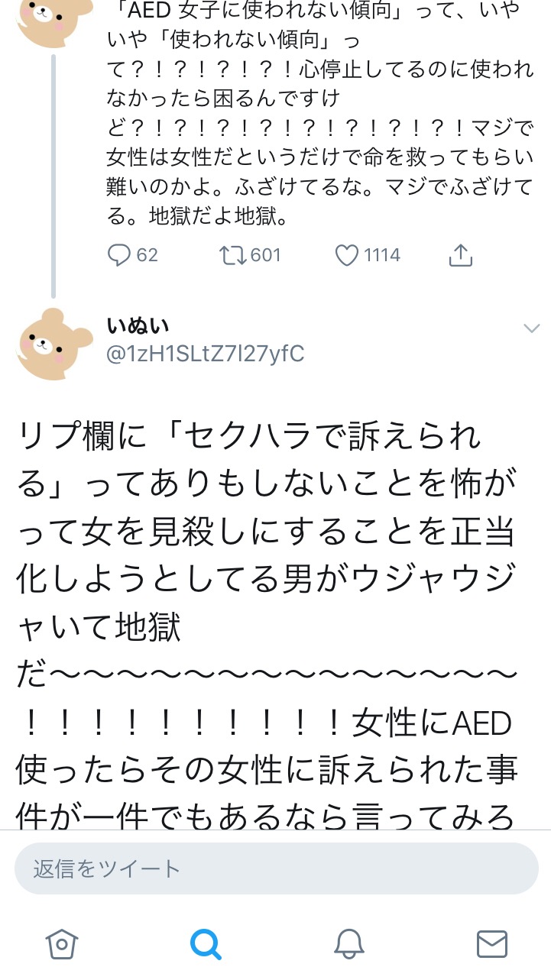
Task: Open the @1zH1SLtZ7l27yfC profile handle
Action: click(206, 354)
